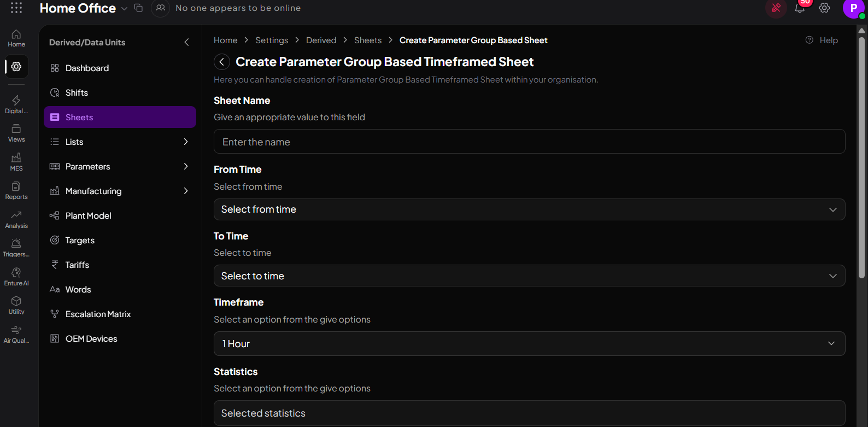Open MES in the left rail
The height and width of the screenshot is (427, 868).
pyautogui.click(x=16, y=162)
